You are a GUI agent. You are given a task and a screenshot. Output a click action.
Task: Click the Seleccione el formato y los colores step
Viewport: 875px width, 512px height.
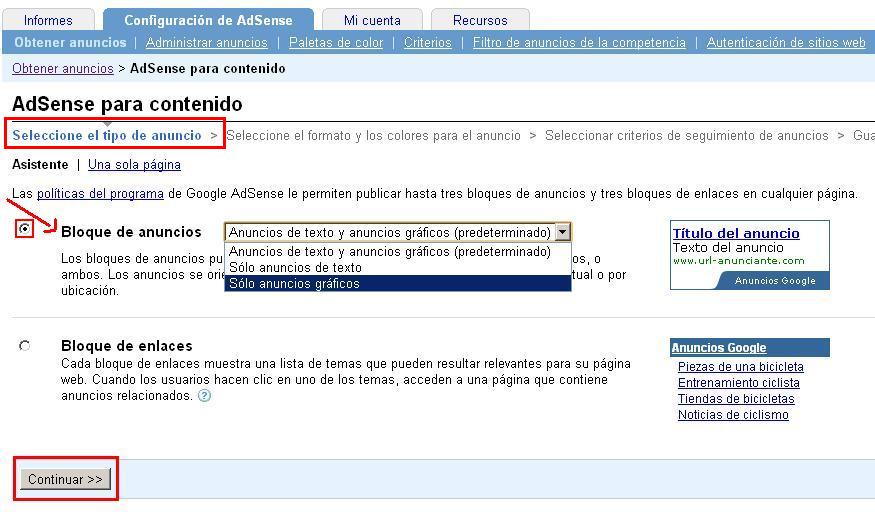pos(373,136)
